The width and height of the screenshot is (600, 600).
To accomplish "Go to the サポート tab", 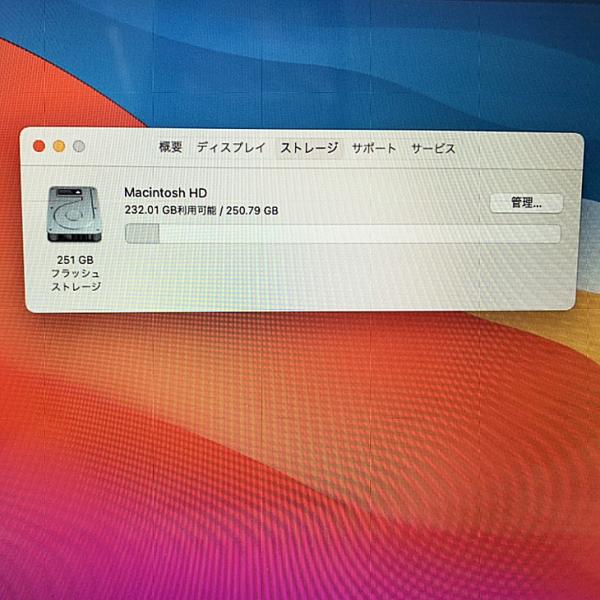I will point(374,148).
